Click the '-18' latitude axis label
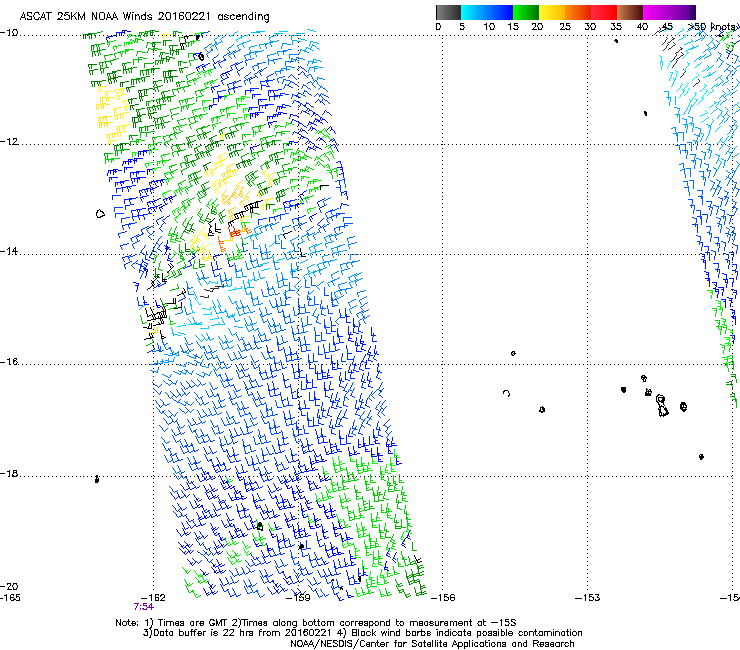This screenshot has width=740, height=650. coord(9,473)
